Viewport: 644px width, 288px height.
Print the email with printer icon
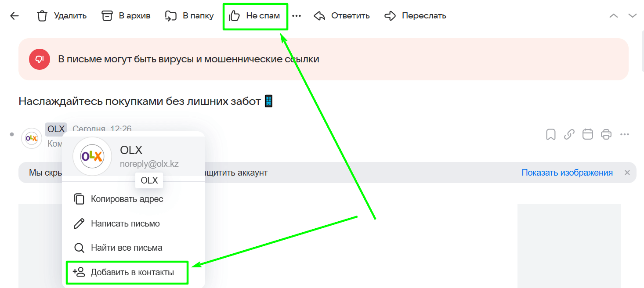point(606,134)
